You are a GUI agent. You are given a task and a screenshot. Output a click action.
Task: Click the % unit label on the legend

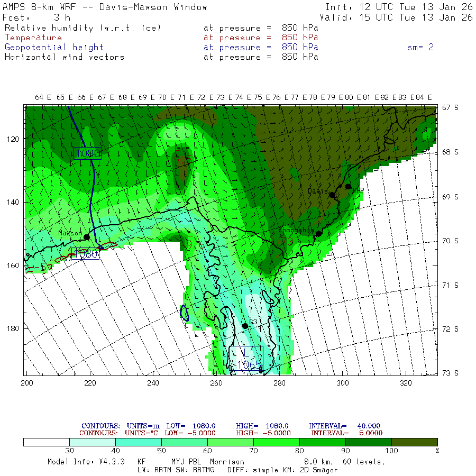pos(437,451)
